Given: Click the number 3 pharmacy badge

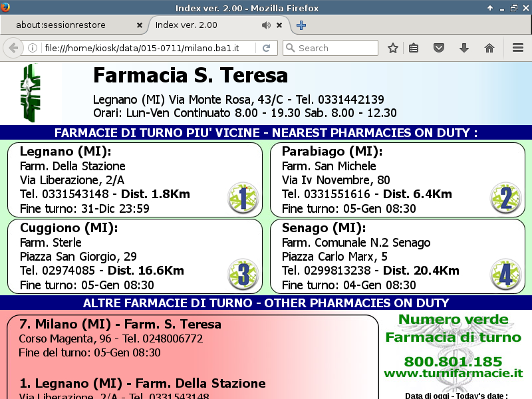Looking at the screenshot, I should (243, 275).
